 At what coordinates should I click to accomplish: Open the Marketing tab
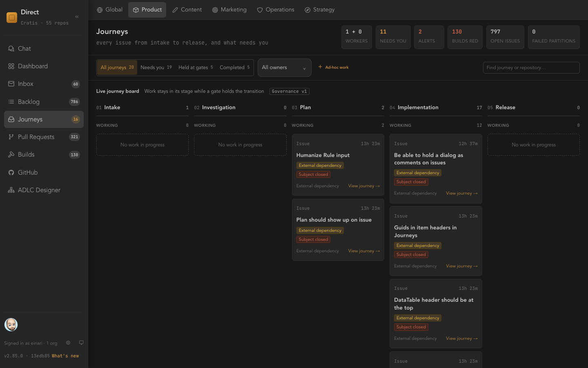coord(229,10)
